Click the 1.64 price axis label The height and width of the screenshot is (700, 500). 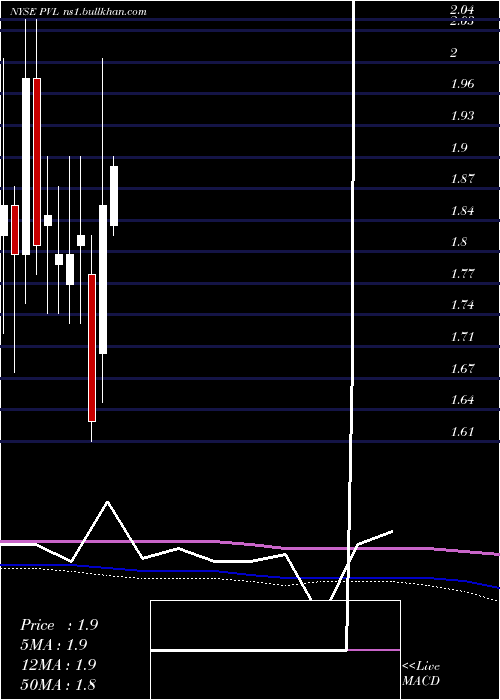click(462, 399)
